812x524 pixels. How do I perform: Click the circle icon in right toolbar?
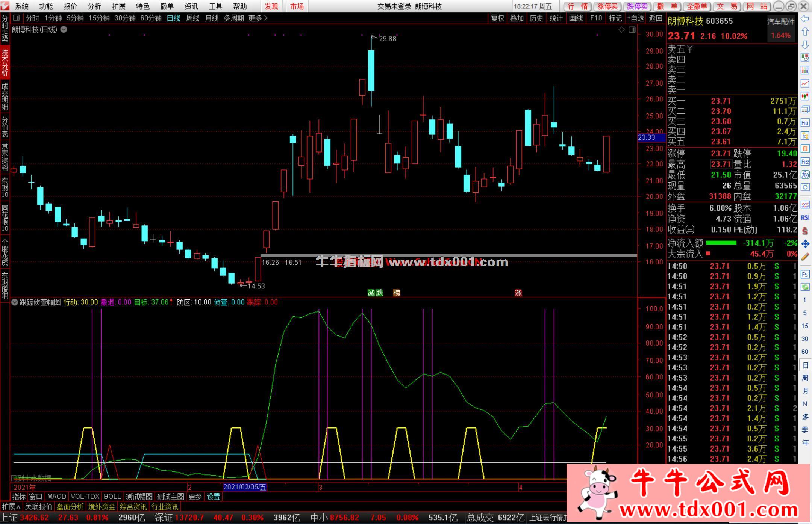(805, 187)
